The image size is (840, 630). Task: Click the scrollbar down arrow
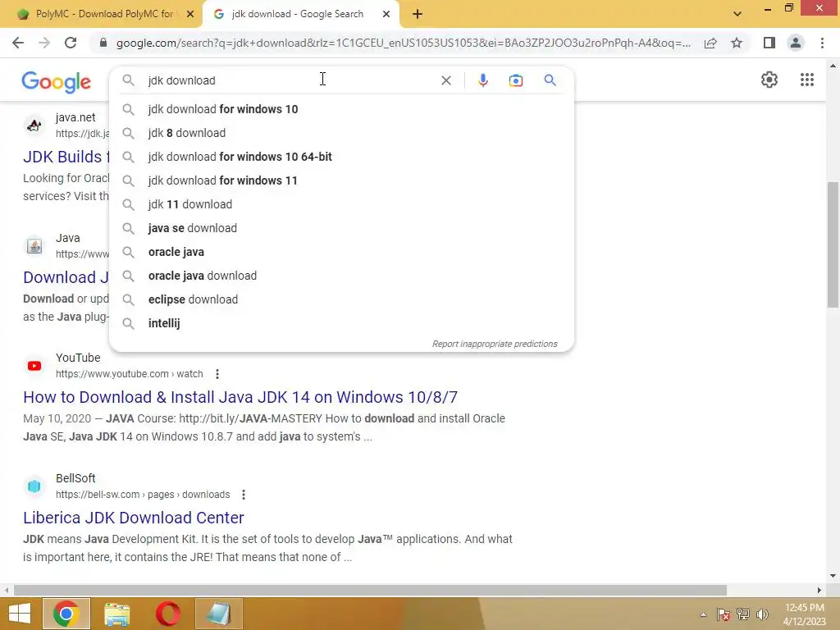[833, 576]
